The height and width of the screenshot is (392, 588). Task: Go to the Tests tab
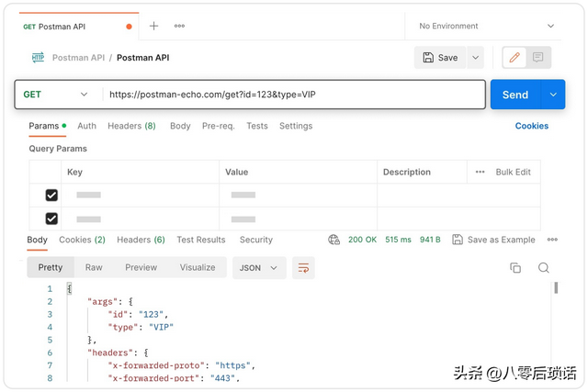click(257, 126)
